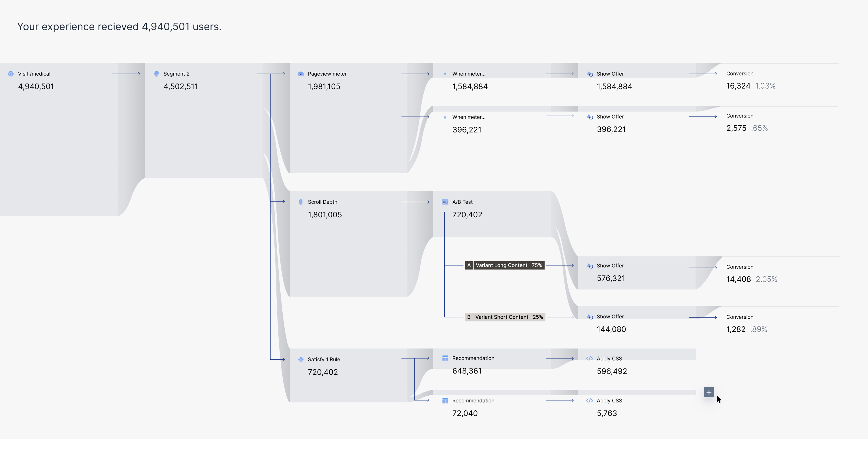
Task: Click hash icon of When meter 1,584,884
Action: tap(445, 74)
